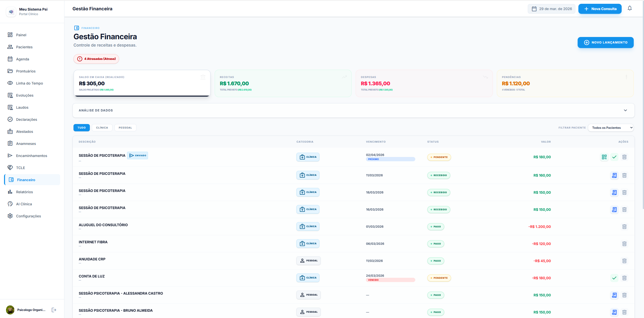Open Linha do Tempo in sidebar
644x318 pixels.
point(32,83)
